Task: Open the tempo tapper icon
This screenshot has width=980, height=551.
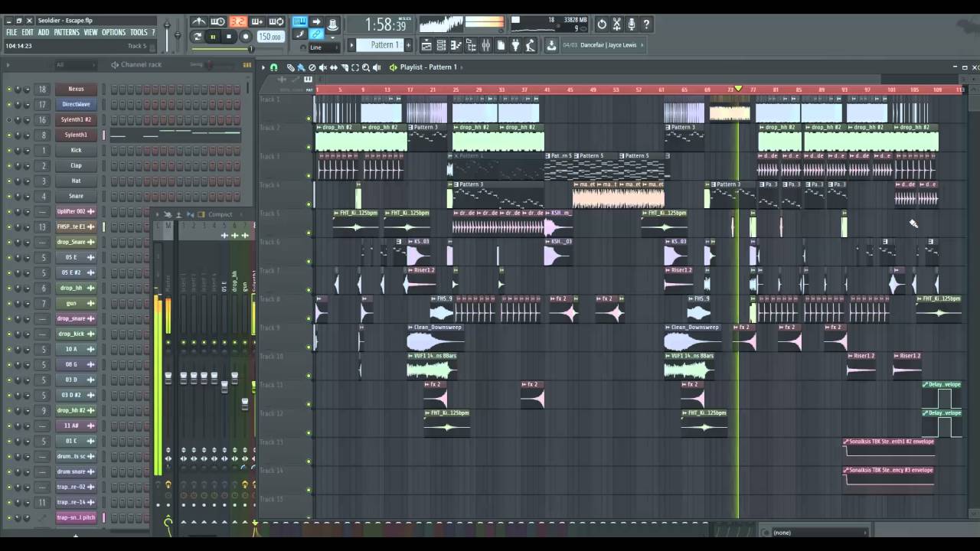Action: pyautogui.click(x=530, y=46)
